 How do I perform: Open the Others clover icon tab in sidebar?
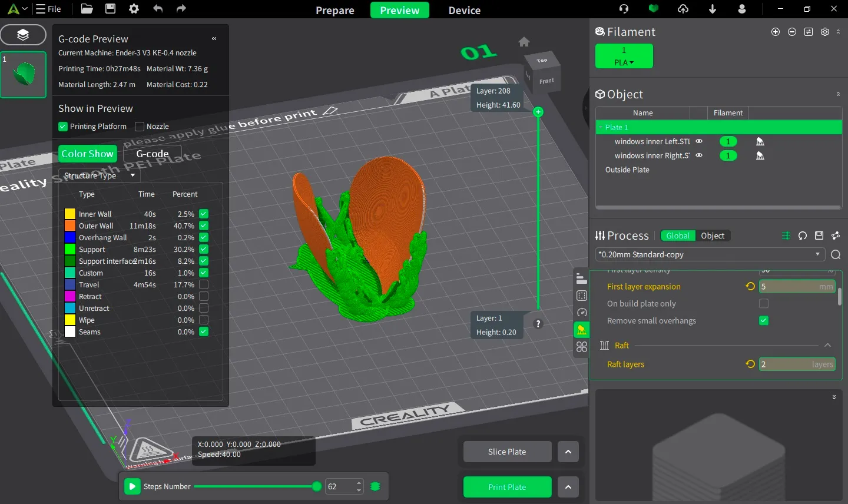pyautogui.click(x=582, y=347)
